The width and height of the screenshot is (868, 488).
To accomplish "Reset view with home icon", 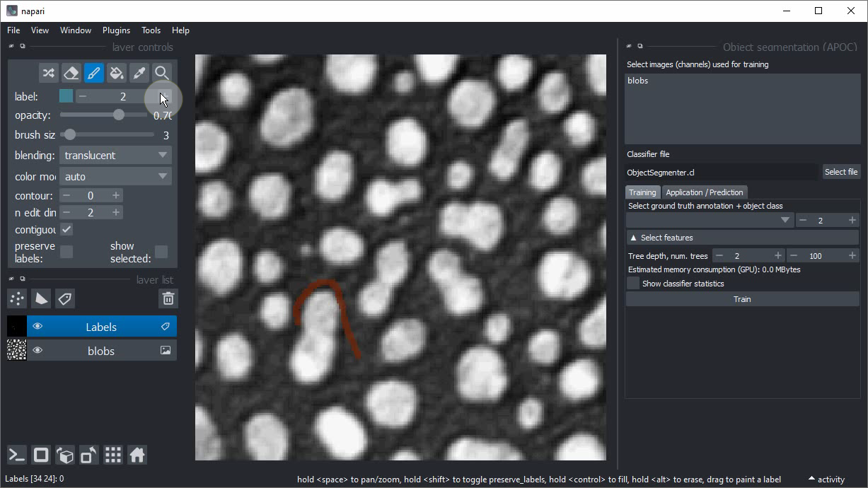I will [x=137, y=455].
